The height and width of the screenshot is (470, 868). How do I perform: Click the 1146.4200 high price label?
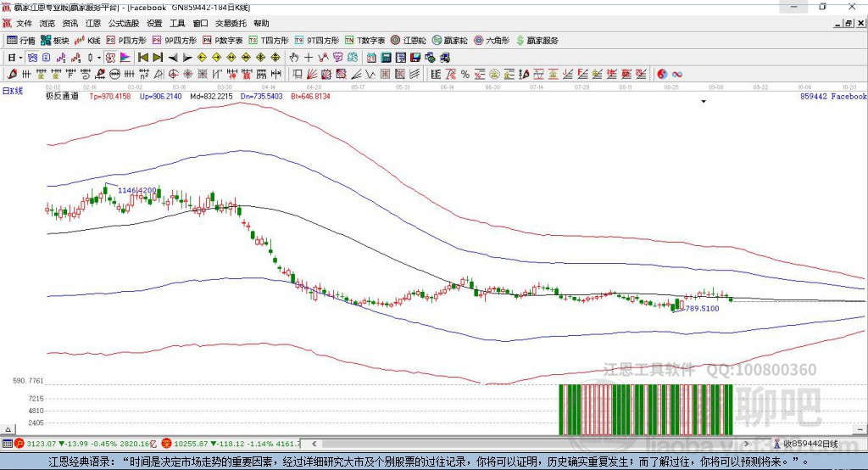(x=137, y=190)
